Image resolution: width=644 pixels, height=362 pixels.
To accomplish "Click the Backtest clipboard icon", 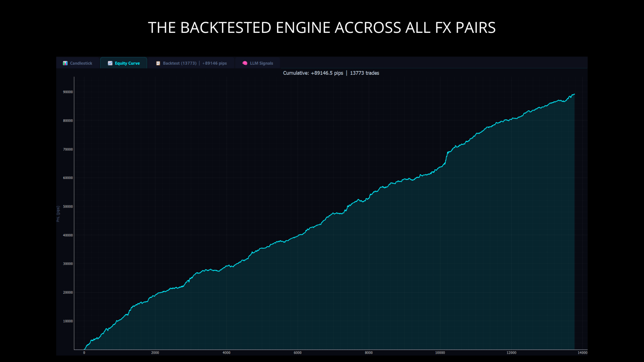I will tap(158, 63).
